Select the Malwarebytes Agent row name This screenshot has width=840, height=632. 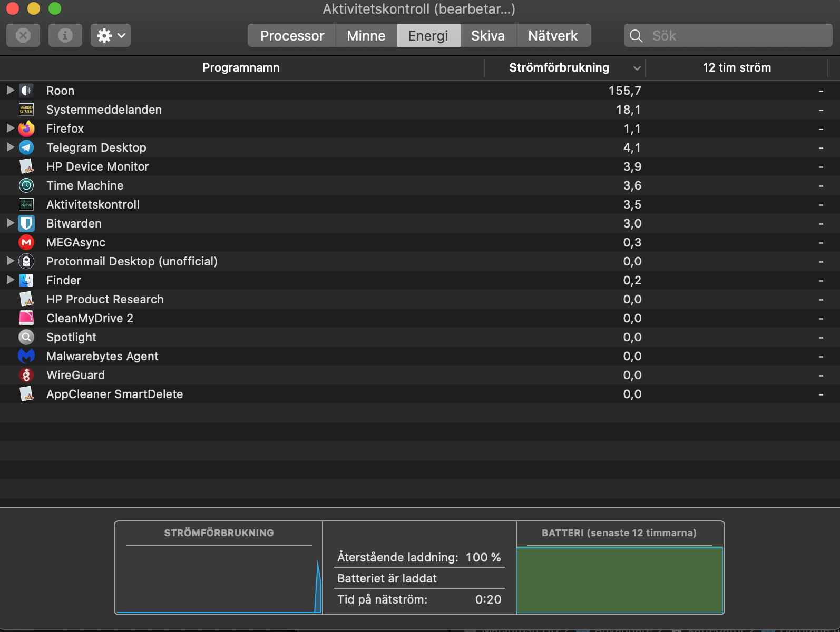(102, 356)
